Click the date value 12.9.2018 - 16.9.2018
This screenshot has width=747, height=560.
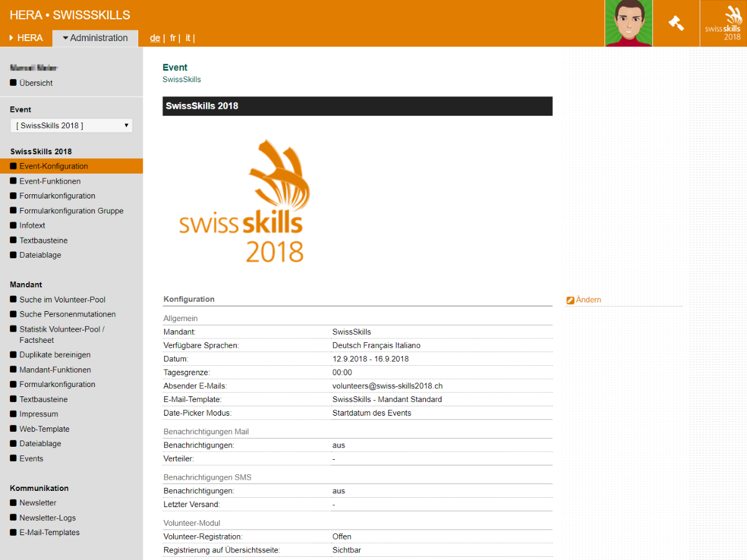tap(370, 359)
